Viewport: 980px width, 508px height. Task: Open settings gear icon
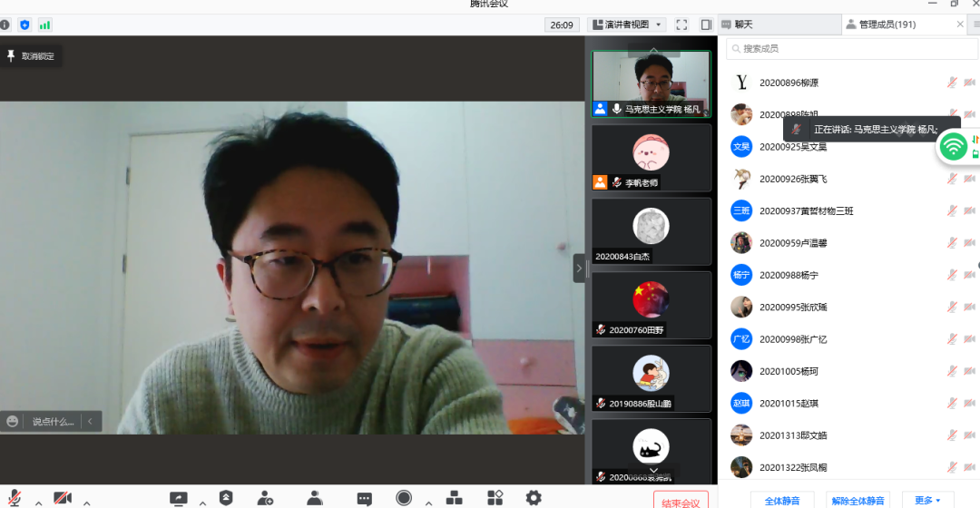tap(534, 498)
